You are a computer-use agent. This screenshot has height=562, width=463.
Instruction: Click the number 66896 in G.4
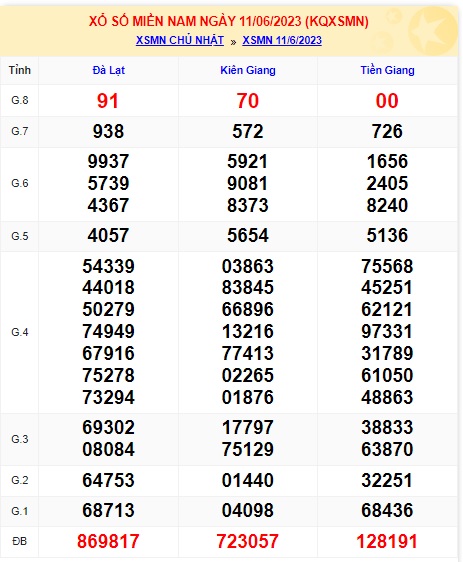248,309
